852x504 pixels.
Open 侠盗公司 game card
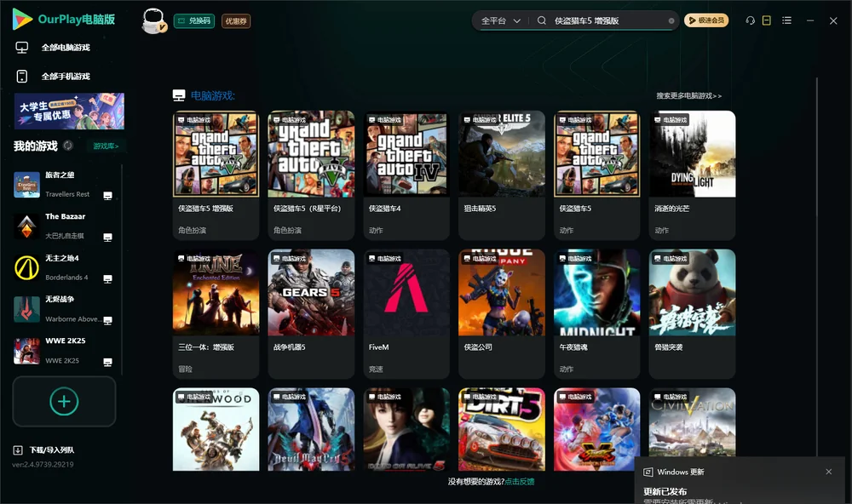coord(502,314)
